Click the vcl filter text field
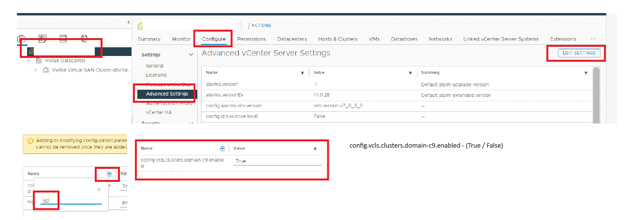Screen dimensions: 644x220 pyautogui.click(x=71, y=200)
